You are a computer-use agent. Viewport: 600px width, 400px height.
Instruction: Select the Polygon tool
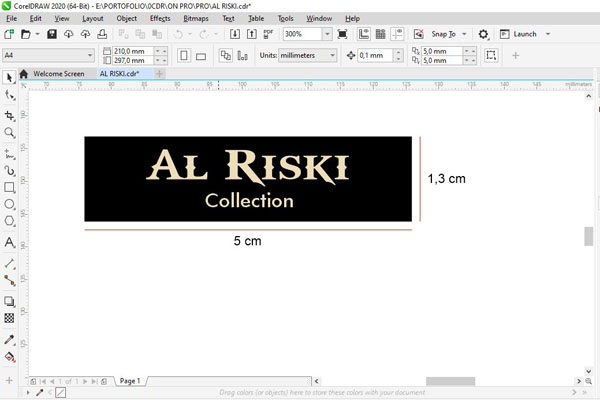click(9, 221)
